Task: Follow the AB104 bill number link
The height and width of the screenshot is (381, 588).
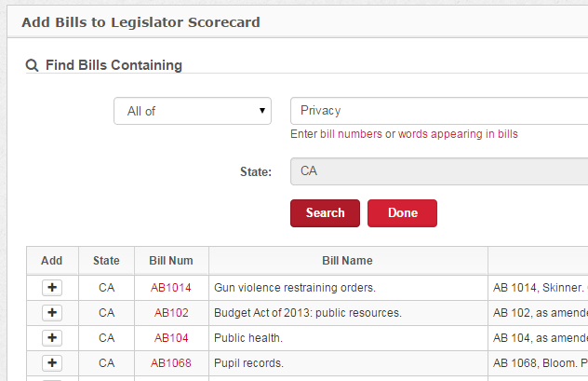Action: pos(171,338)
